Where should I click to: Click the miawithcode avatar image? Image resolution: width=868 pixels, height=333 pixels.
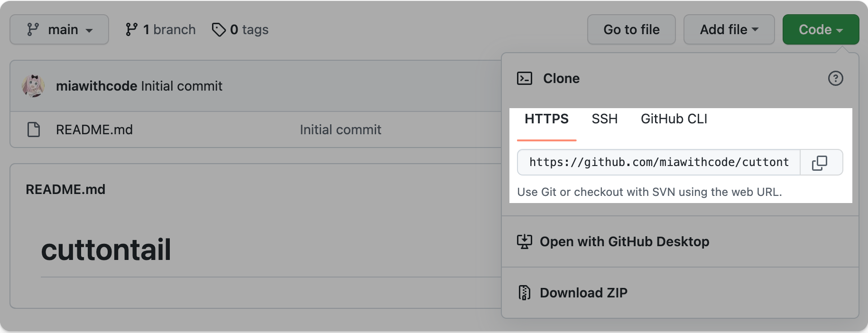[33, 86]
